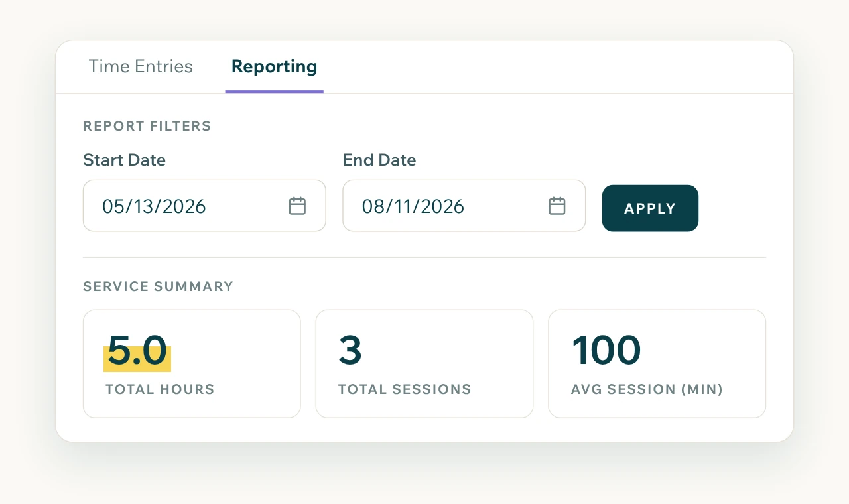This screenshot has height=504, width=849.
Task: Select the Reporting tab
Action: (x=274, y=66)
